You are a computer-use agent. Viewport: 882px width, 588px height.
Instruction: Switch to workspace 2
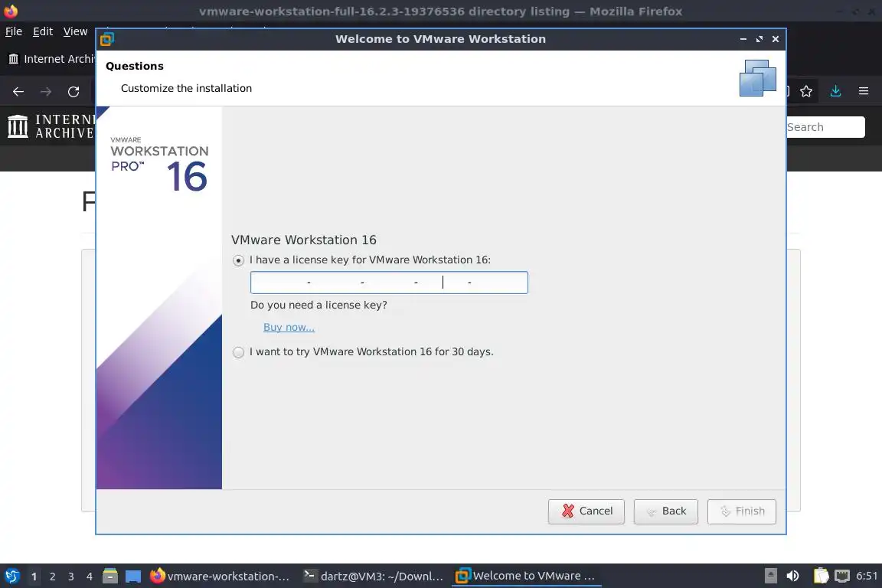click(53, 577)
